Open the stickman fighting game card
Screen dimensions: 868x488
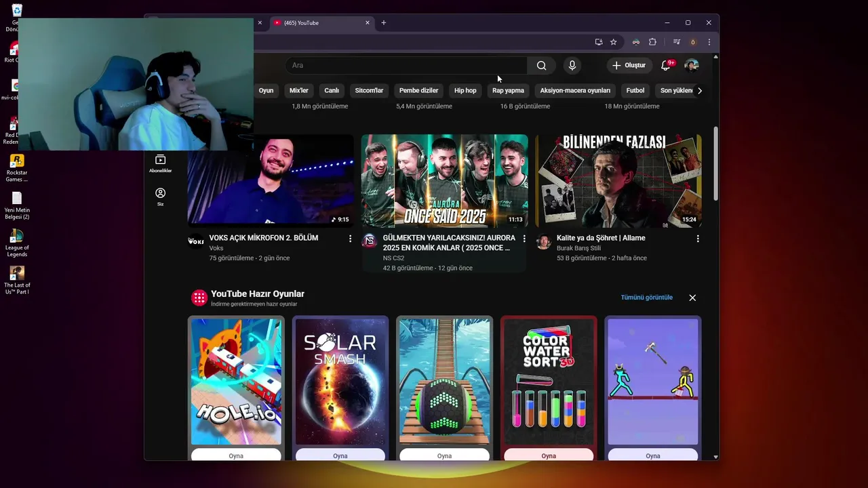tap(653, 382)
